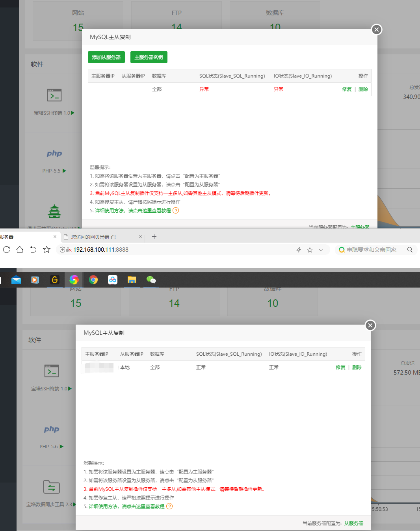Open the yellow G app in taskbar
This screenshot has width=420, height=531.
pos(55,280)
